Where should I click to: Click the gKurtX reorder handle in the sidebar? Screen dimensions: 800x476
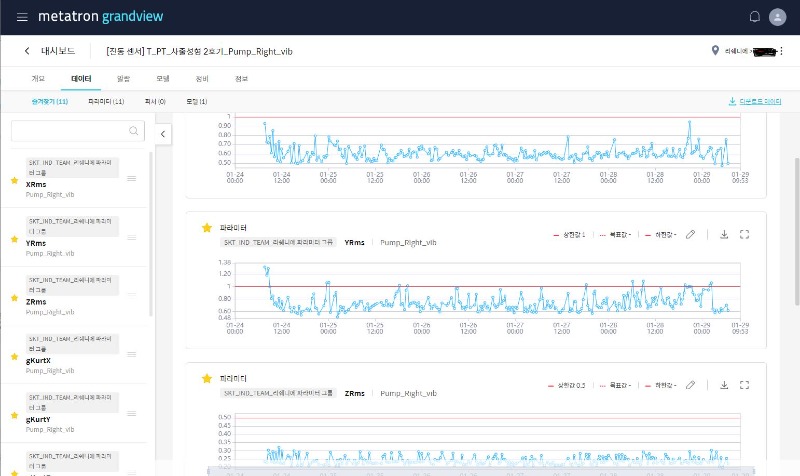[132, 355]
